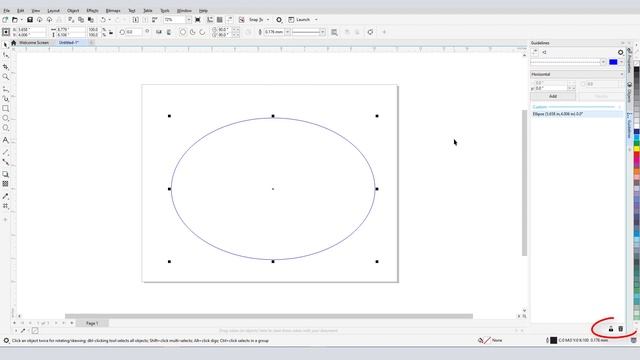Image resolution: width=640 pixels, height=360 pixels.
Task: Open the guideline color picker dropdown
Action: (x=621, y=62)
